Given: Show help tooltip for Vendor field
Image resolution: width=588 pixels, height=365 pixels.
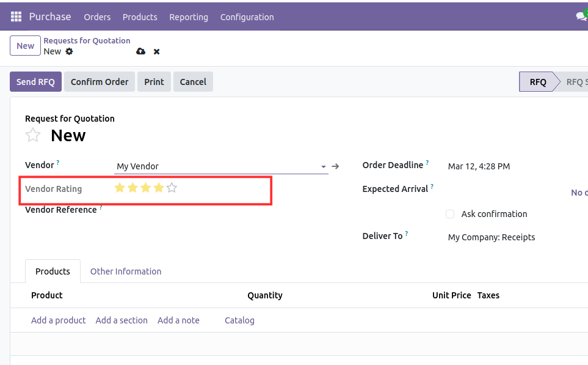Looking at the screenshot, I should tap(58, 163).
